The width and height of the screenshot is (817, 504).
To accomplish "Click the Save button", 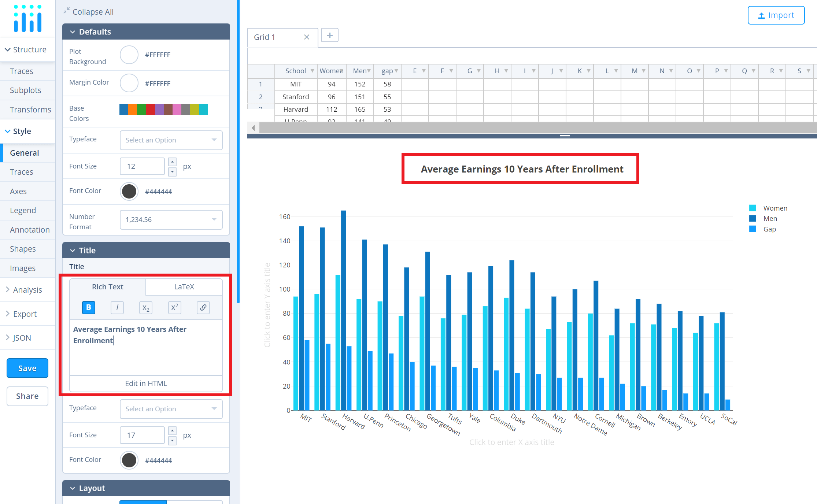I will pos(27,368).
